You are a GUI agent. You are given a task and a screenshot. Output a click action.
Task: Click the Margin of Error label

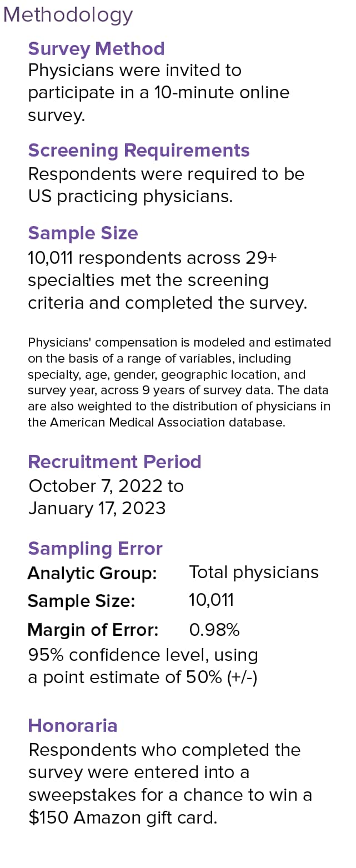point(93,630)
